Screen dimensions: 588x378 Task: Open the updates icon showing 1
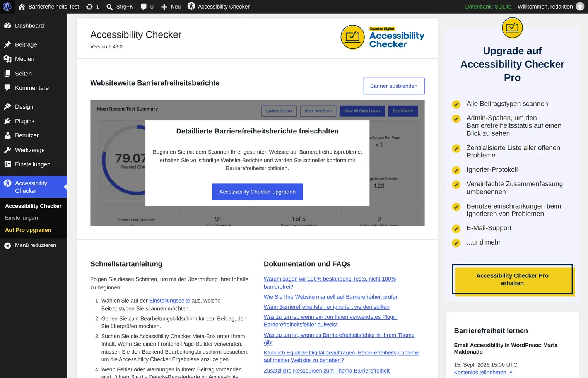89,7
